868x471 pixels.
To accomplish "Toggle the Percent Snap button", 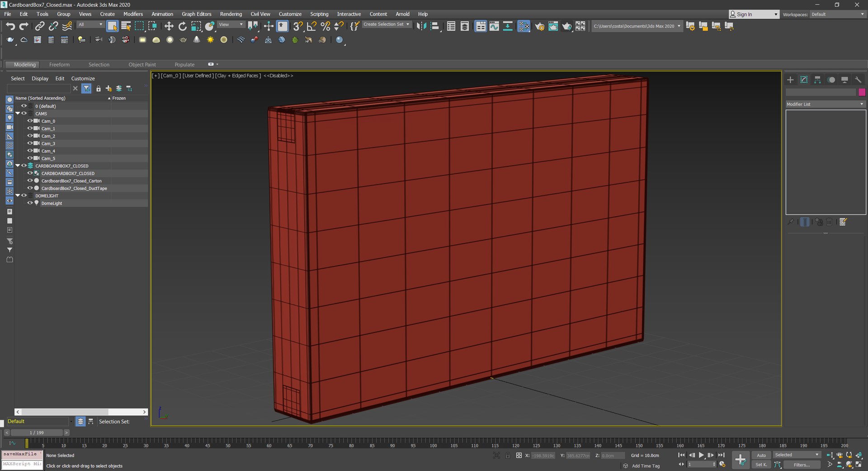I will tap(325, 26).
